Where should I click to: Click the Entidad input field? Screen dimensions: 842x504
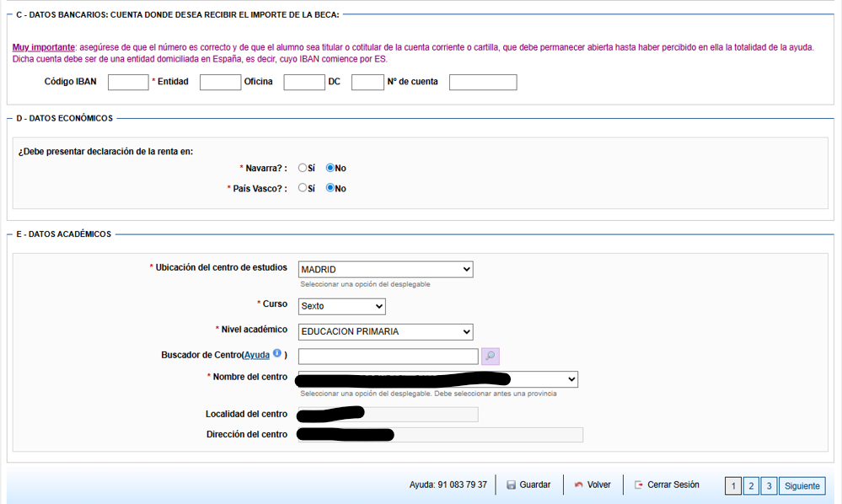tap(220, 82)
